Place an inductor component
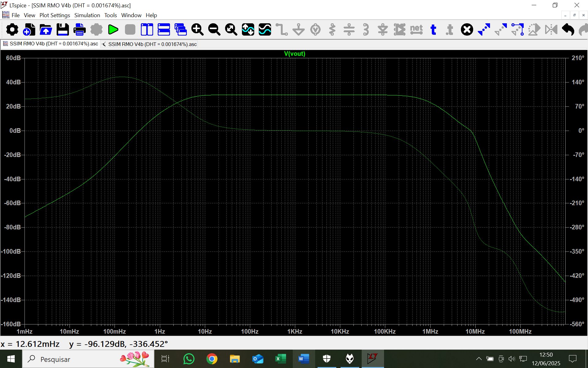 click(366, 30)
